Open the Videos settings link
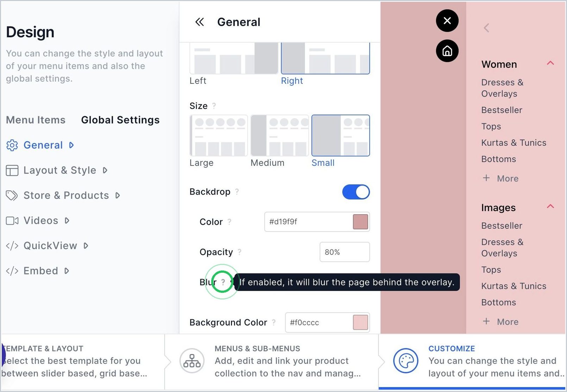 coord(41,221)
